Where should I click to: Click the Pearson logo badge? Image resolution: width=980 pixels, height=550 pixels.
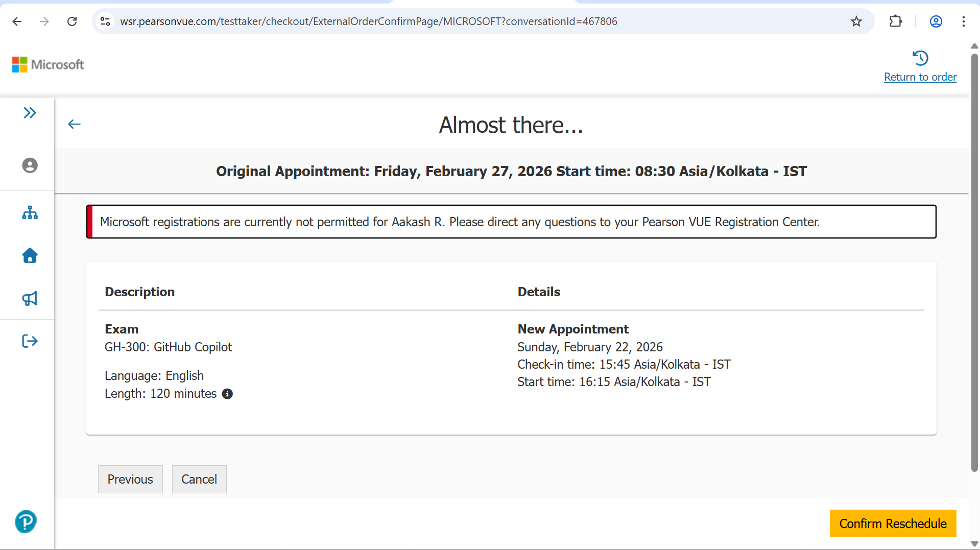point(26,521)
